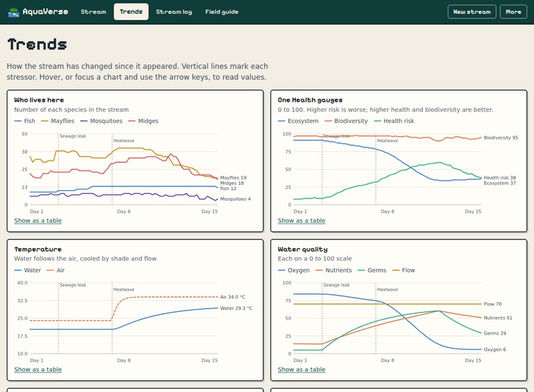Click Heatwave marker in One Health gauges
The width and height of the screenshot is (534, 392).
[x=387, y=140]
